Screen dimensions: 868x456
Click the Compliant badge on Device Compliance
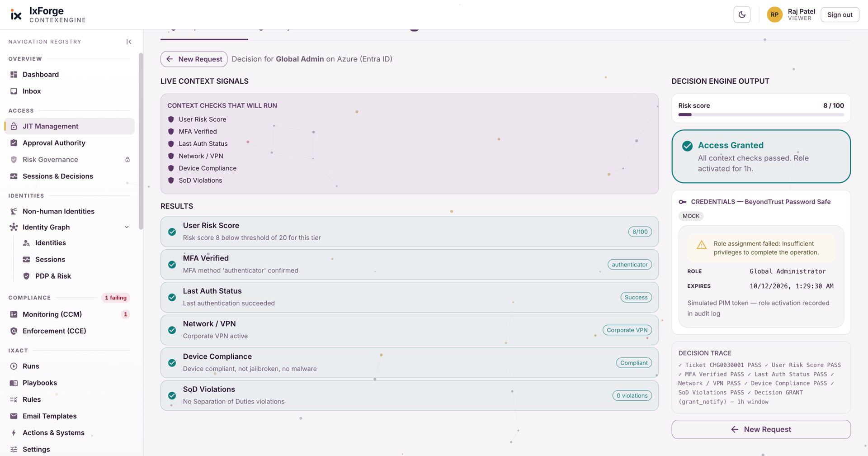(634, 363)
